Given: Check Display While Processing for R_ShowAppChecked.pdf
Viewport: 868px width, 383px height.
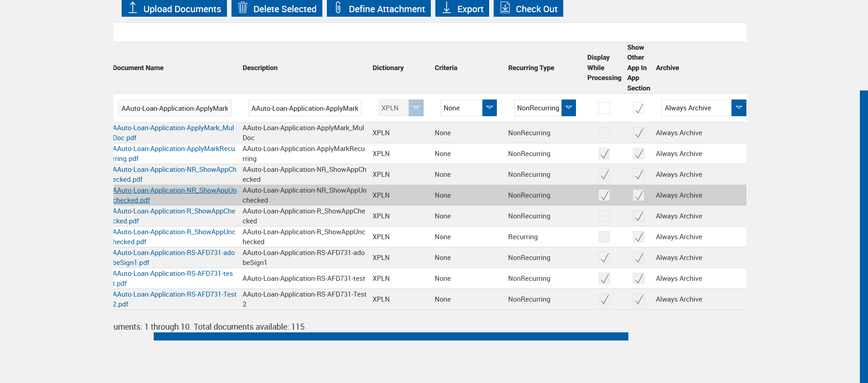Looking at the screenshot, I should tap(604, 216).
